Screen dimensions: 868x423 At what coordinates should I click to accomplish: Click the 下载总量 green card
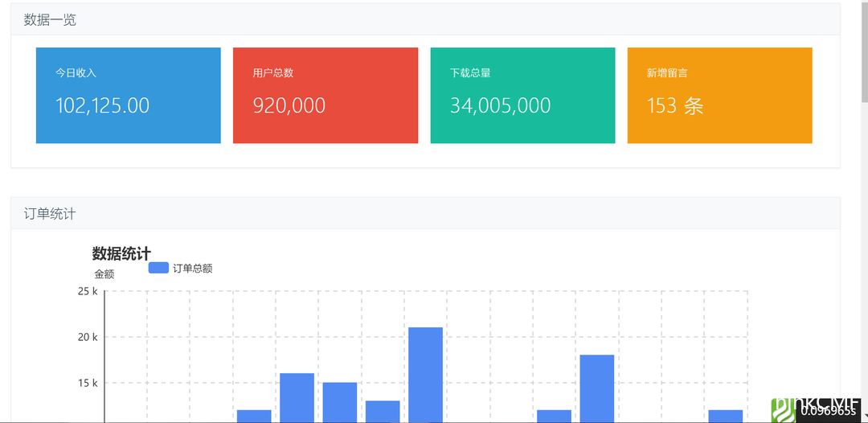522,95
